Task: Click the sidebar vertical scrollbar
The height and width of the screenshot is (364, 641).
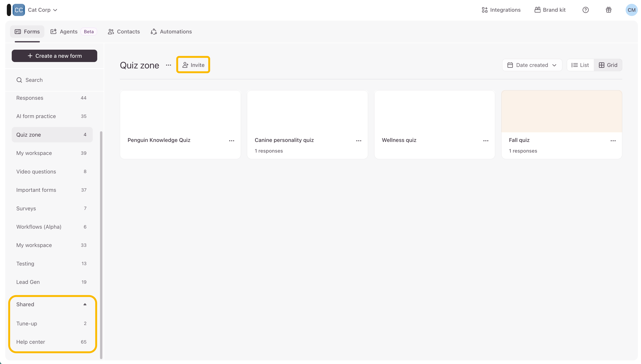Action: [x=101, y=245]
